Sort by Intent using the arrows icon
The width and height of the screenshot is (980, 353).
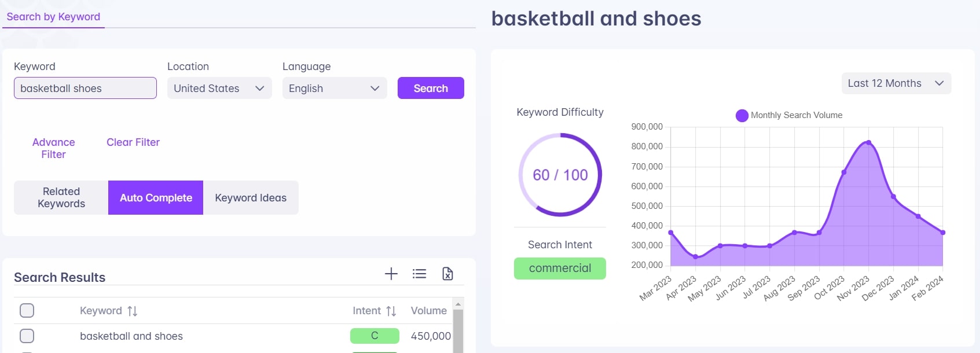tap(391, 311)
